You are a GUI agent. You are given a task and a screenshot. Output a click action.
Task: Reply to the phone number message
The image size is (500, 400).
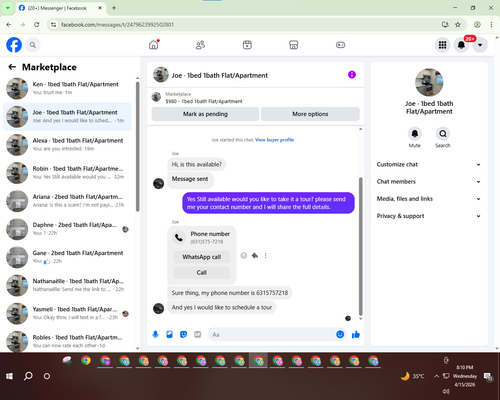[x=255, y=255]
